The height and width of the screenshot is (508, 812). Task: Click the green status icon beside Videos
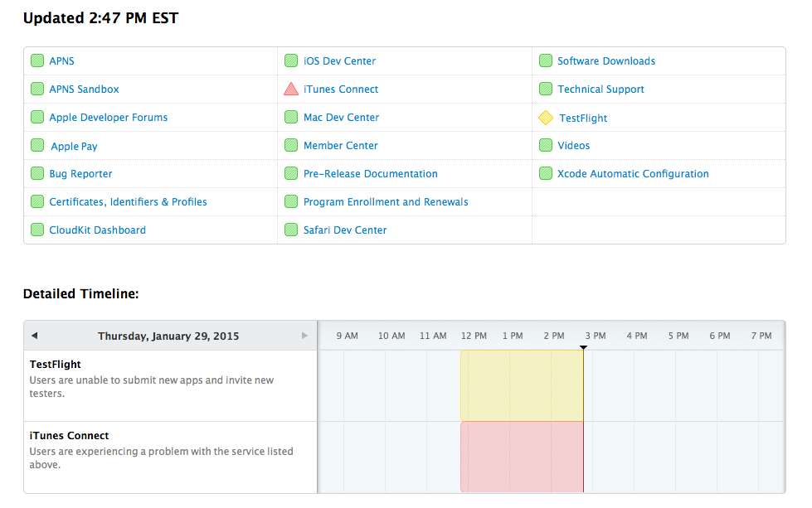click(545, 145)
